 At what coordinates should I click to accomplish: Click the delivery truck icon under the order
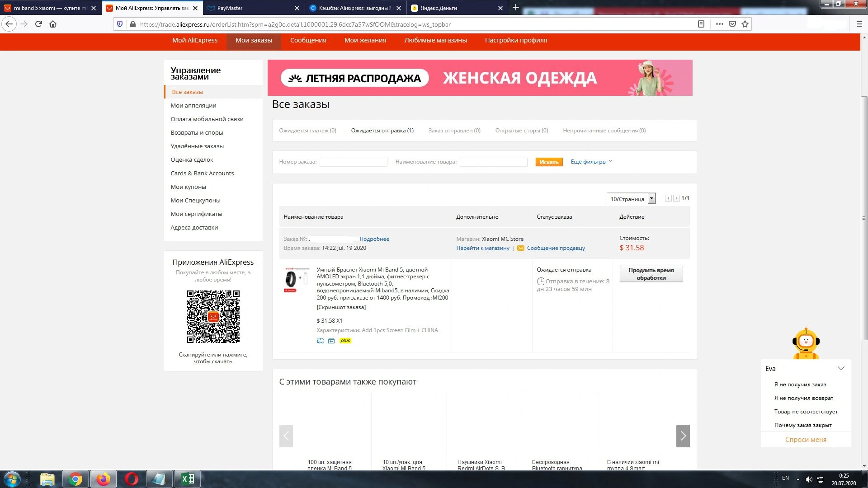point(321,341)
